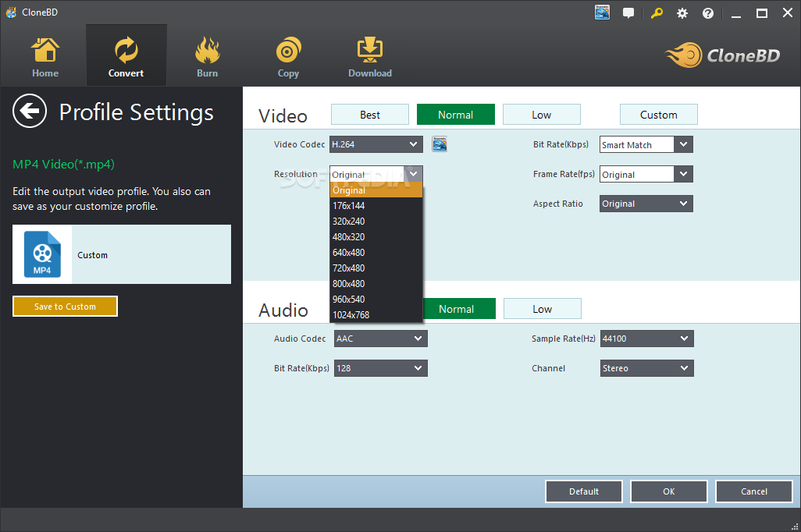Image resolution: width=801 pixels, height=532 pixels.
Task: Open the Copy section
Action: click(288, 57)
